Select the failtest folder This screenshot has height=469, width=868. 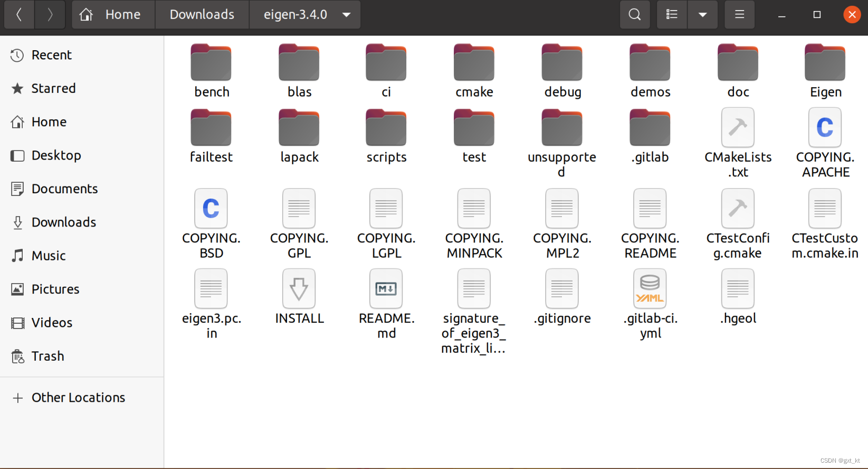[x=211, y=136]
